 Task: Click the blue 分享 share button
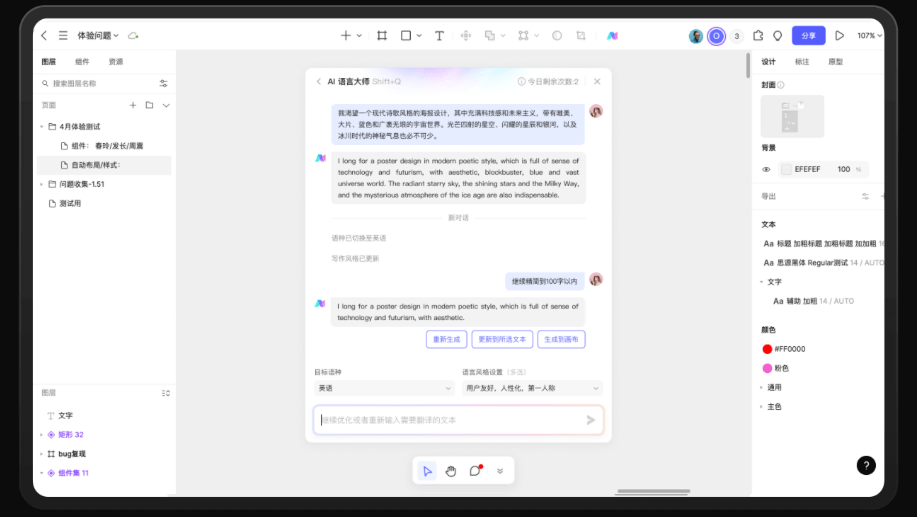pyautogui.click(x=809, y=36)
